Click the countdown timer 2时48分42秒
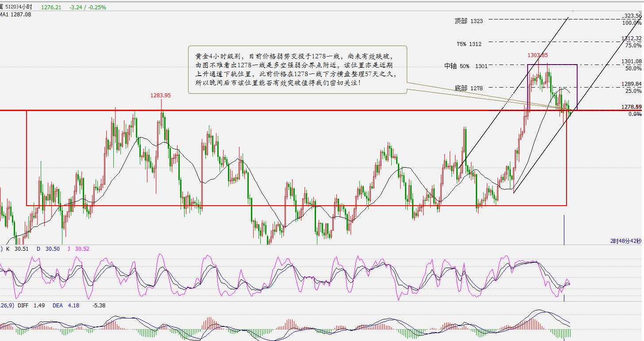Image resolution: width=644 pixels, height=341 pixels. 626,241
